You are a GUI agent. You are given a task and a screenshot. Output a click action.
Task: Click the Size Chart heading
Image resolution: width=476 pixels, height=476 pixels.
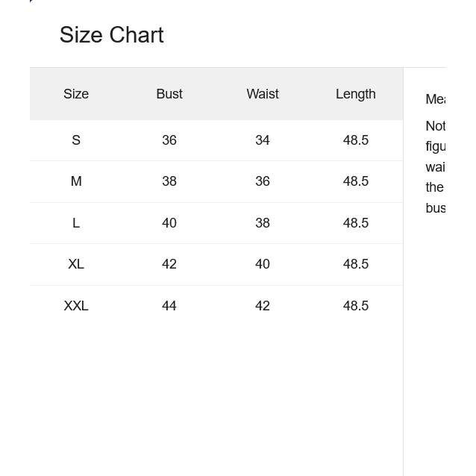click(111, 35)
